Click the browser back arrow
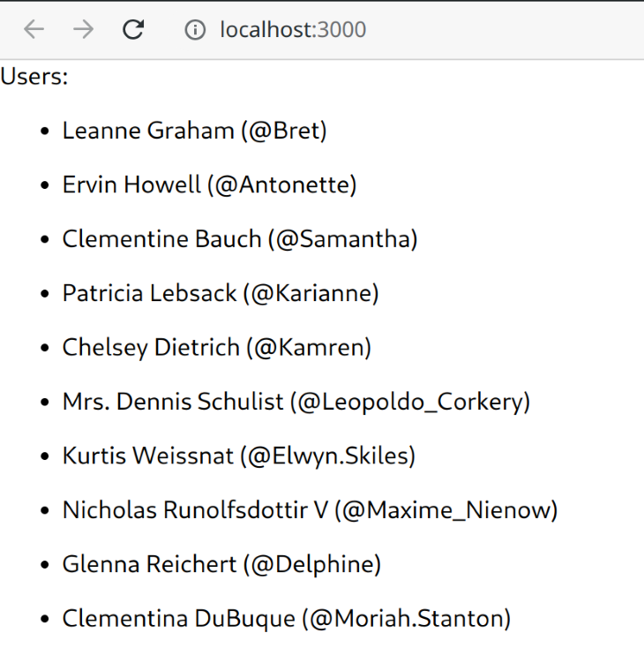This screenshot has width=644, height=663. [x=34, y=30]
